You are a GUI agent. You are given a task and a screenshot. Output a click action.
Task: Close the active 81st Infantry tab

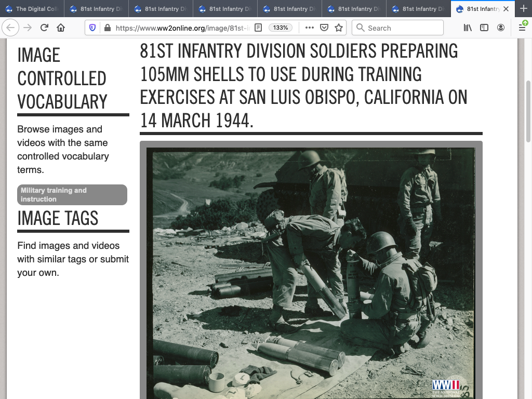tap(506, 9)
